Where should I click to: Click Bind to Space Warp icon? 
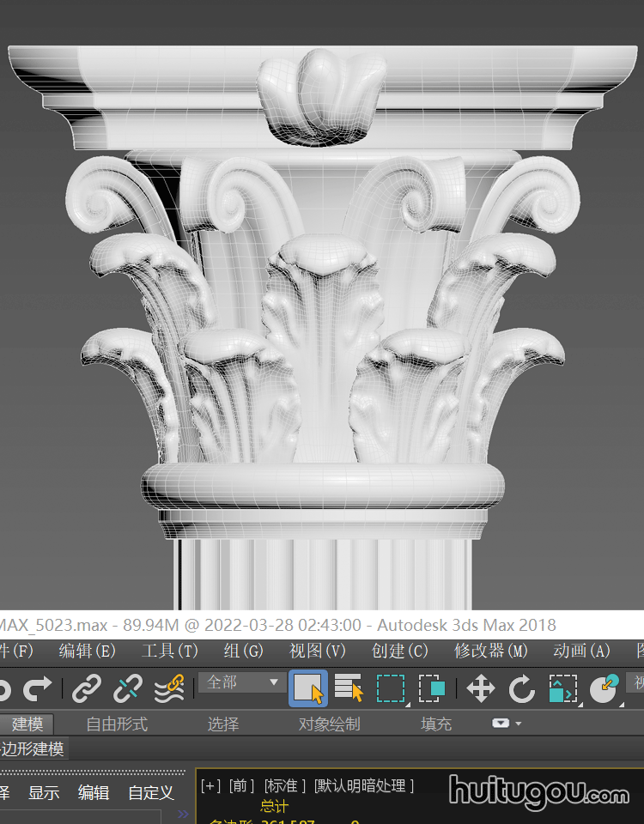point(170,688)
